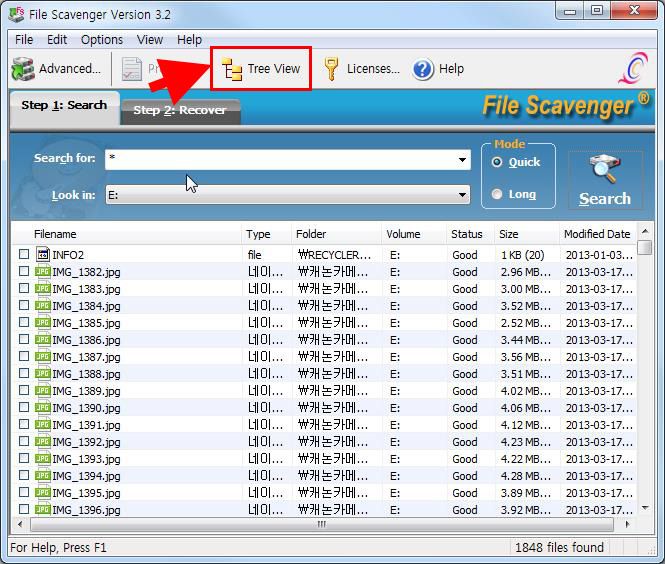
Task: Click the 2.96 MB size cell
Action: click(x=526, y=272)
